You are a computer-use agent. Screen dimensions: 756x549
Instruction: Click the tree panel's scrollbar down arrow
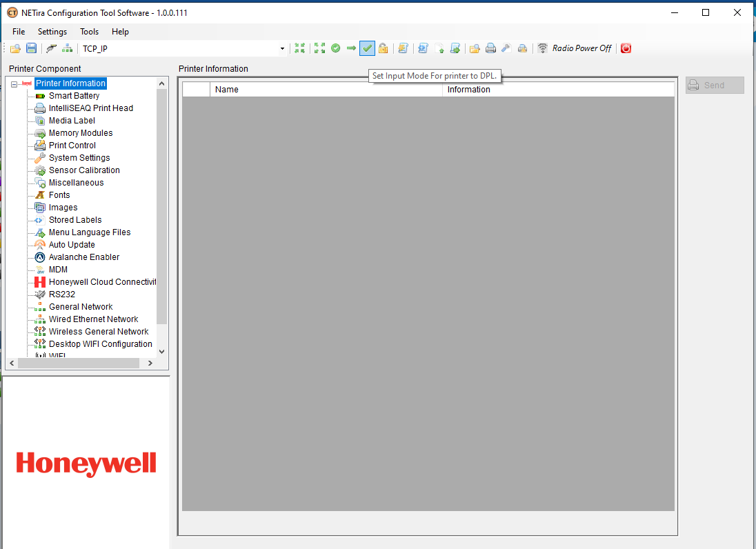pos(161,351)
